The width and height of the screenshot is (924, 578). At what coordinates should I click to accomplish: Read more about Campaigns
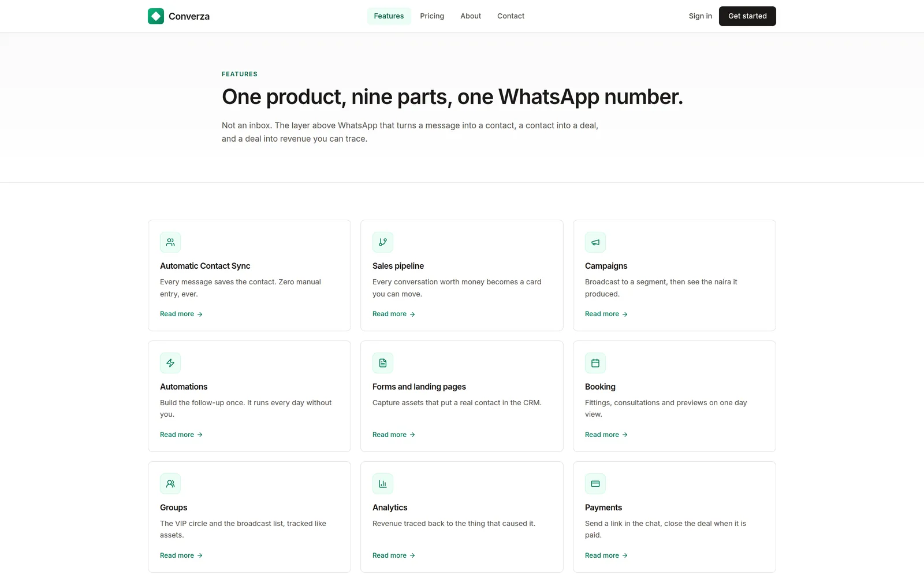coord(606,314)
